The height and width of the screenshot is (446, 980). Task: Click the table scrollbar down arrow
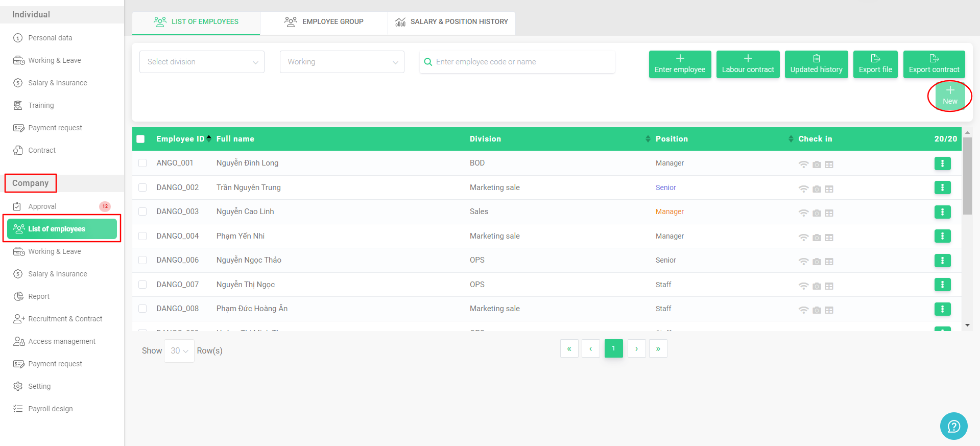pyautogui.click(x=967, y=325)
